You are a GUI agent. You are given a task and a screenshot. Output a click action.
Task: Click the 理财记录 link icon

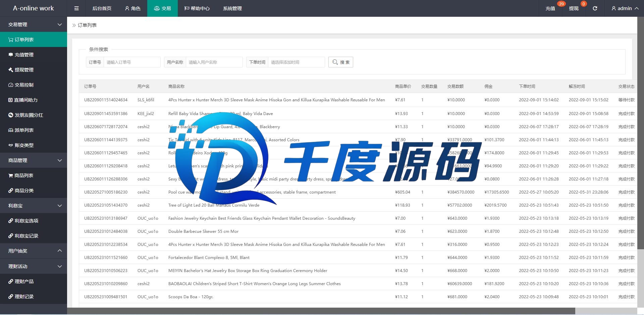11,297
